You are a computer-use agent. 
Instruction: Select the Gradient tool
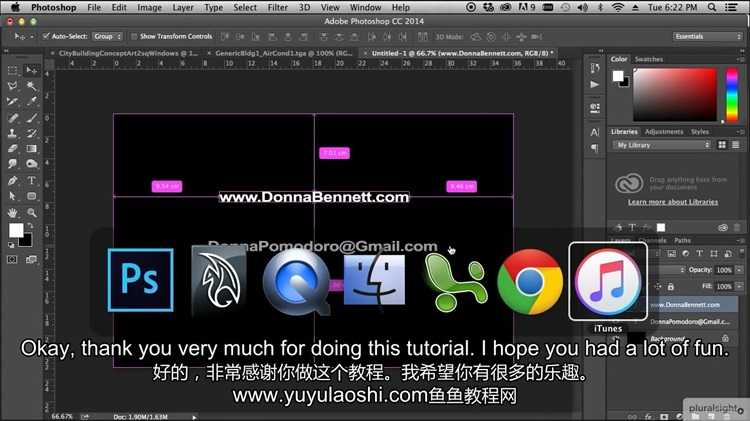[32, 149]
